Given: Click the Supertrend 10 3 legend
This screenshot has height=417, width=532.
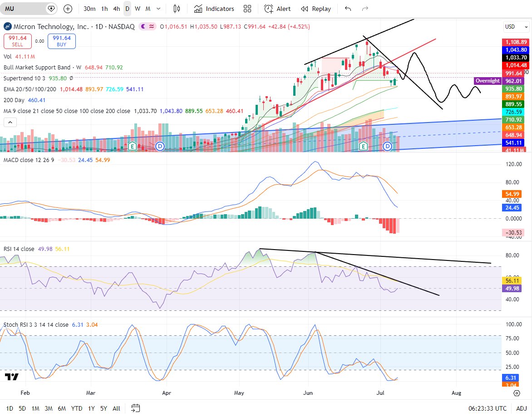Looking at the screenshot, I should 24,78.
